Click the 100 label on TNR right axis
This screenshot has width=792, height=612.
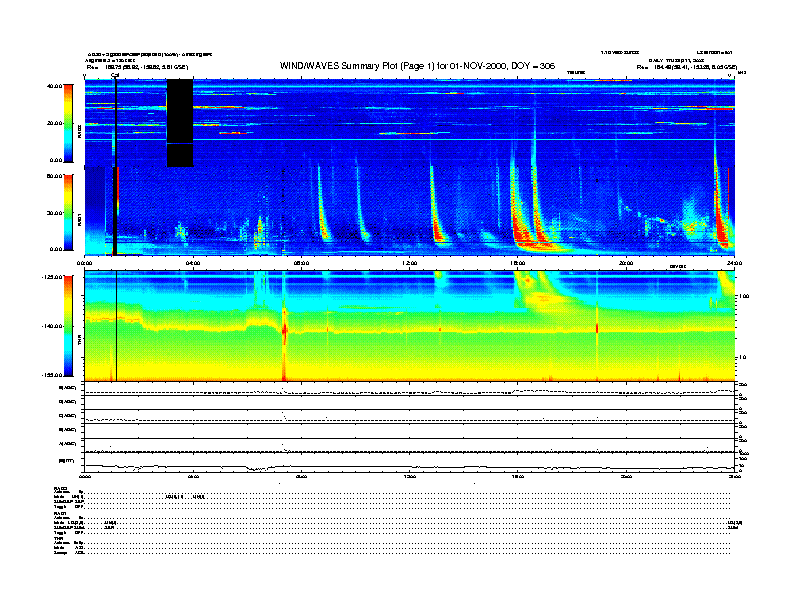pyautogui.click(x=744, y=296)
